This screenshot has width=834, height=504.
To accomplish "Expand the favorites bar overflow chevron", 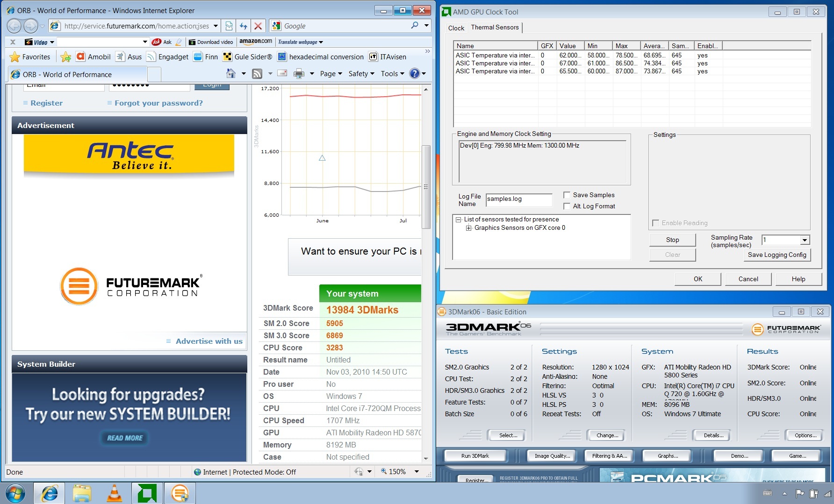I will tap(427, 51).
